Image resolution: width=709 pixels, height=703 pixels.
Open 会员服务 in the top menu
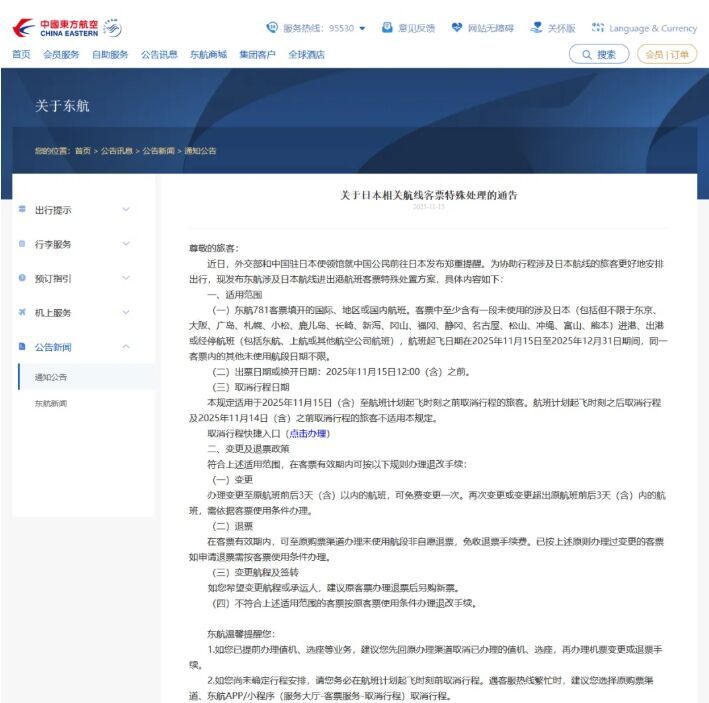coord(61,54)
